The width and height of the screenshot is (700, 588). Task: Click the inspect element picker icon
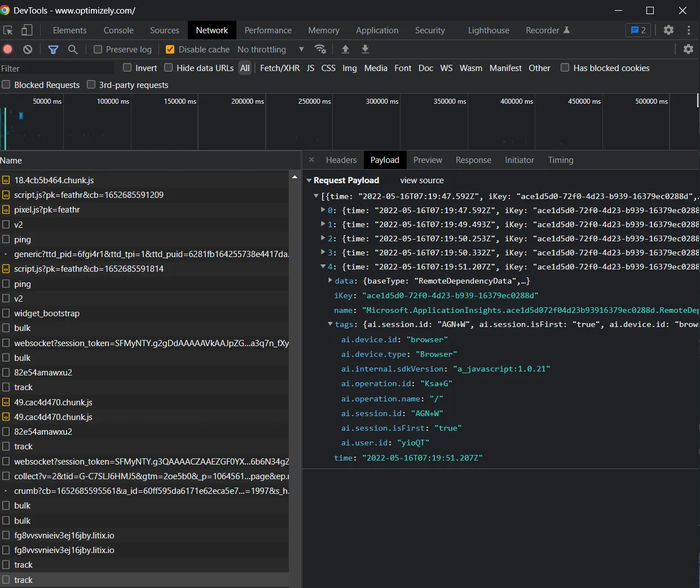pyautogui.click(x=8, y=30)
